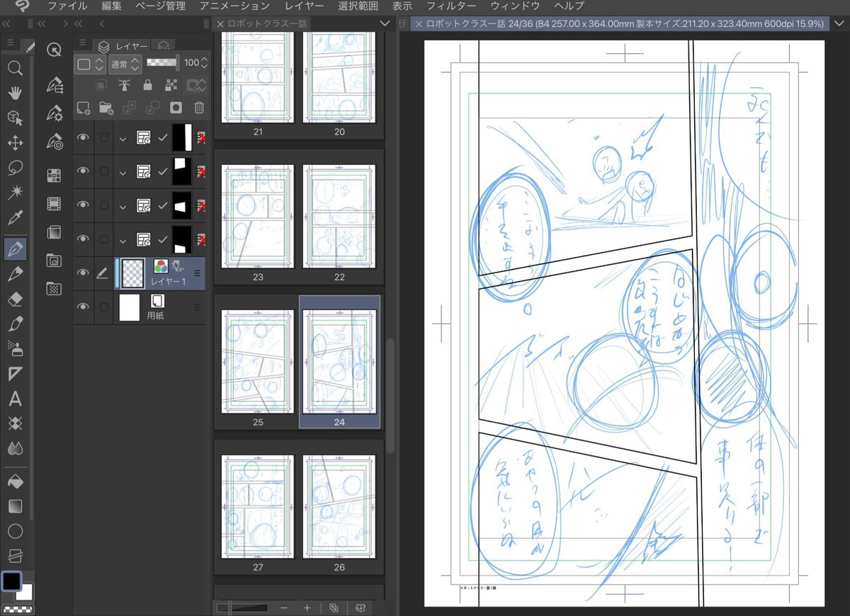Toggle reference layer lighthouse icon
The image size is (850, 616).
tap(124, 85)
